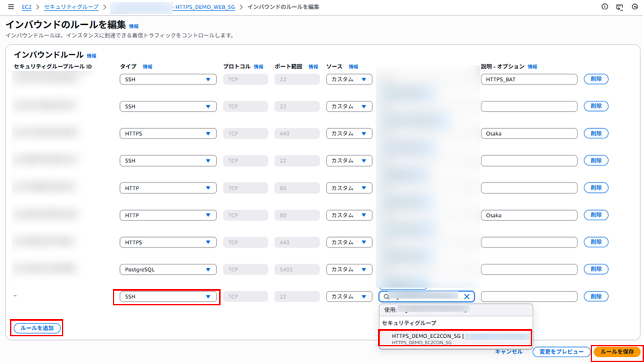Open カスタム source dropdown for HTTP Osaka rule
Viewport: 644px width, 364px height.
click(x=349, y=215)
